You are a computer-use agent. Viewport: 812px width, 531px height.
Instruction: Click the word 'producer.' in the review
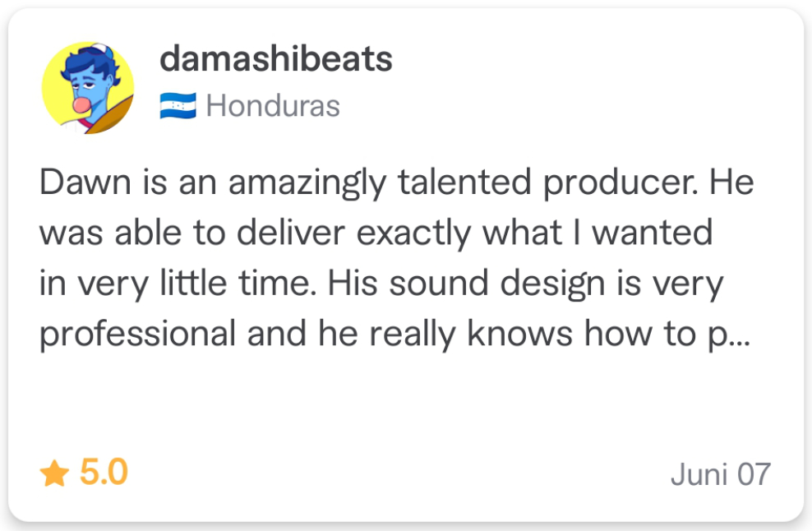point(620,184)
